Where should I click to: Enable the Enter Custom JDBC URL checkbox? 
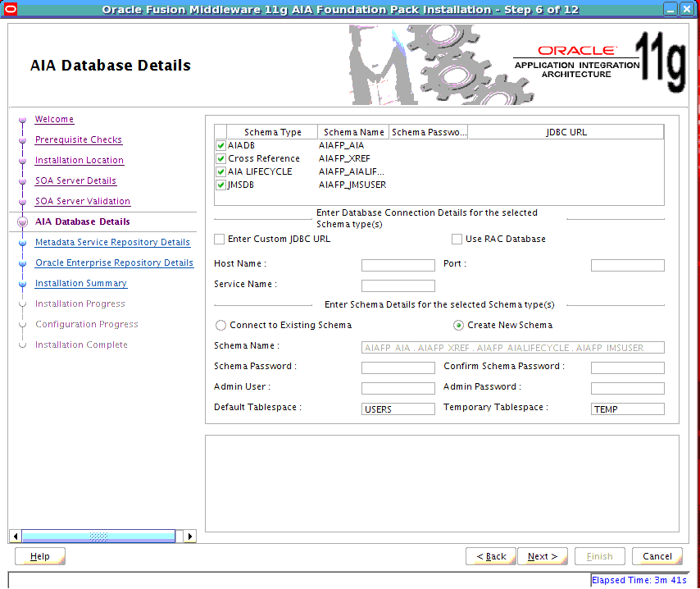[x=219, y=239]
